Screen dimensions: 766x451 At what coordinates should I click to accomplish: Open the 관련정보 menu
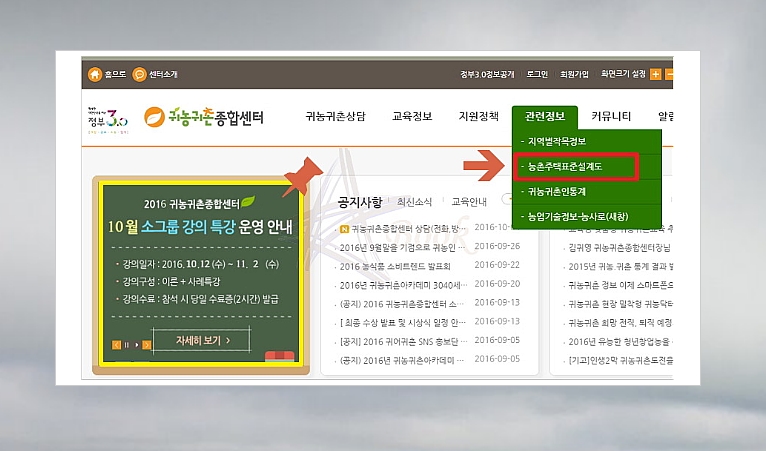(545, 117)
